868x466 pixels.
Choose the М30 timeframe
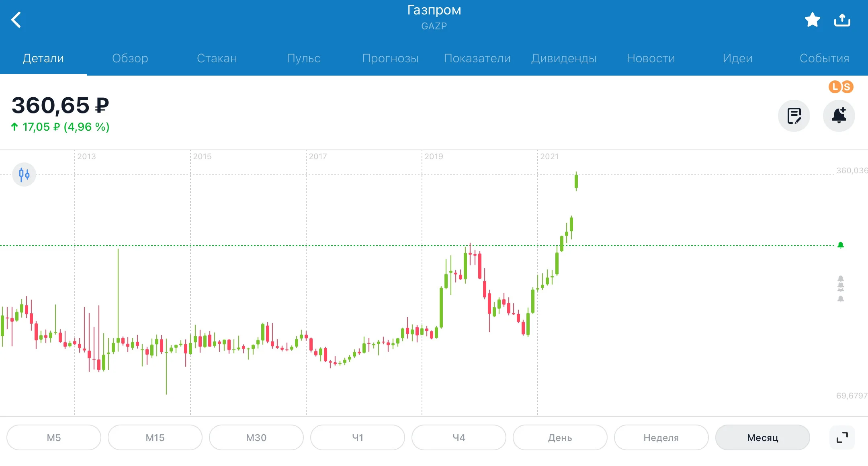[256, 437]
